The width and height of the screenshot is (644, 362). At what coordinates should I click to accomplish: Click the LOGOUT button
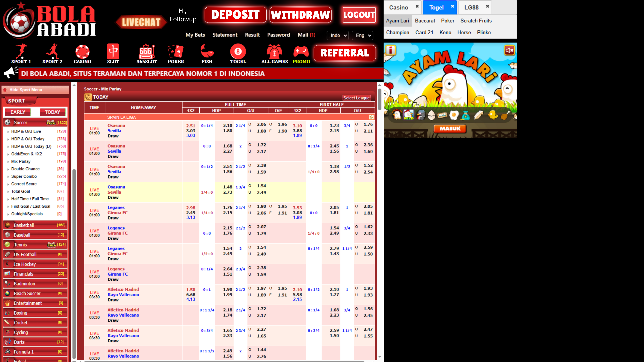point(359,15)
